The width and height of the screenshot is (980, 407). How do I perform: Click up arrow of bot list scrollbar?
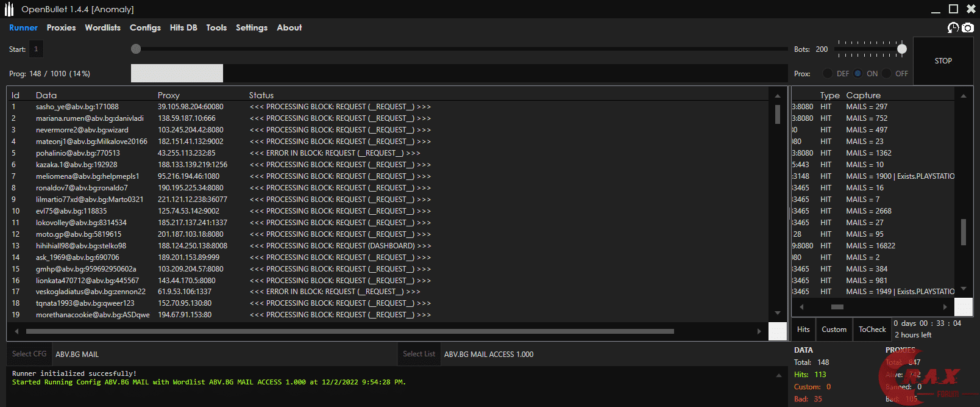778,96
